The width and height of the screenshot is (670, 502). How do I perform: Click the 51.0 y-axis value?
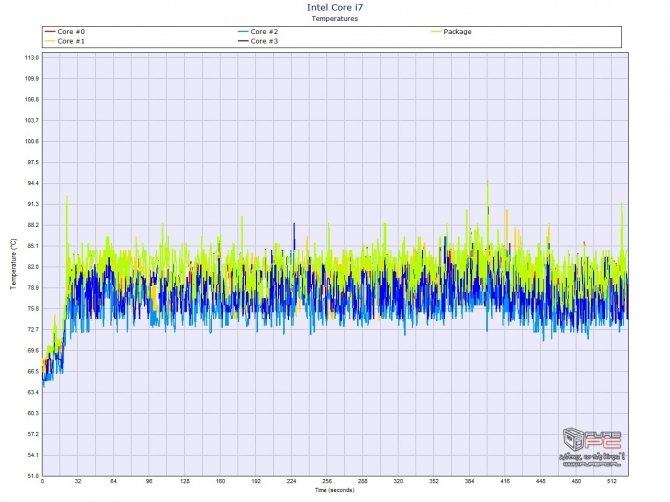(33, 476)
